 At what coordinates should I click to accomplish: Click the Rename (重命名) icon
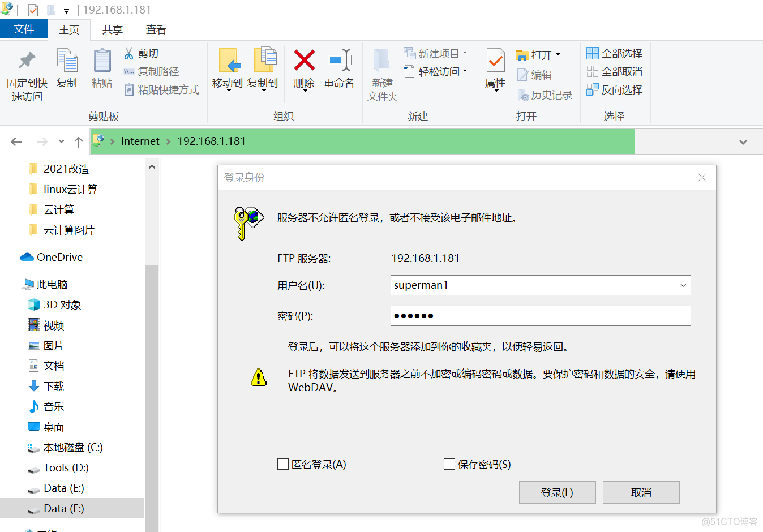coord(340,60)
